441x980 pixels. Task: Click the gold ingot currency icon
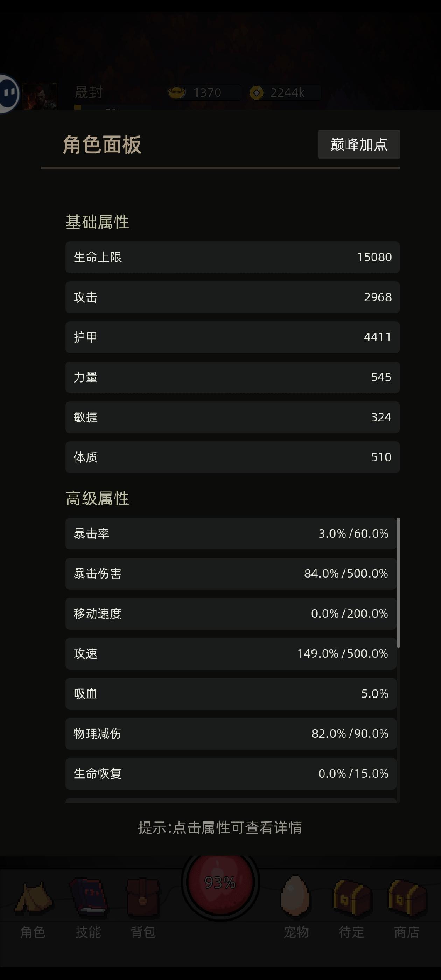coord(177,92)
